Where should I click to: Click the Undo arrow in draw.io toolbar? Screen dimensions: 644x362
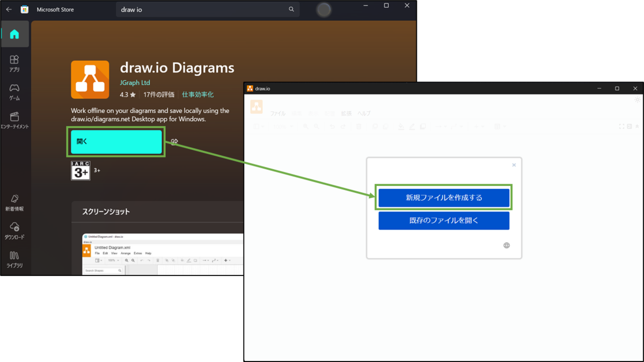point(332,126)
